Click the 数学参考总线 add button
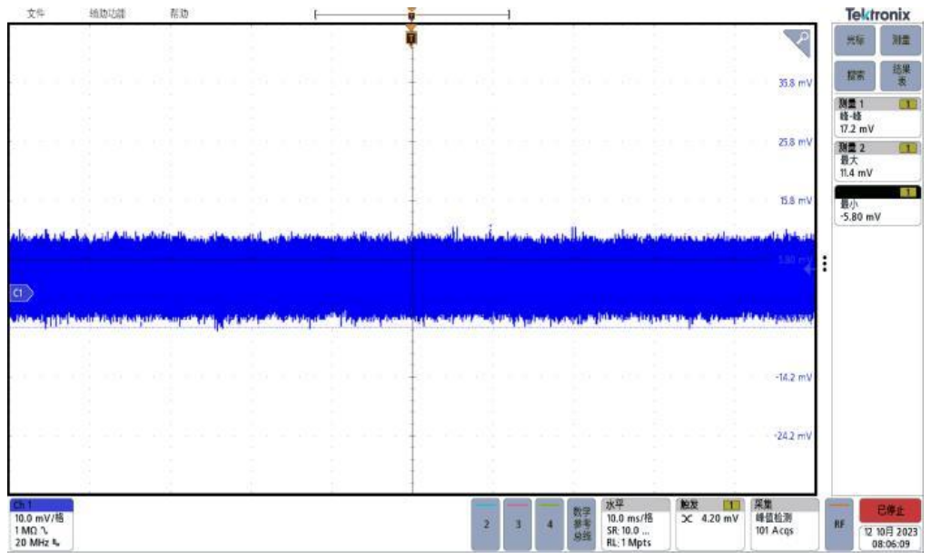Viewport: 931px width, 560px height. (581, 525)
